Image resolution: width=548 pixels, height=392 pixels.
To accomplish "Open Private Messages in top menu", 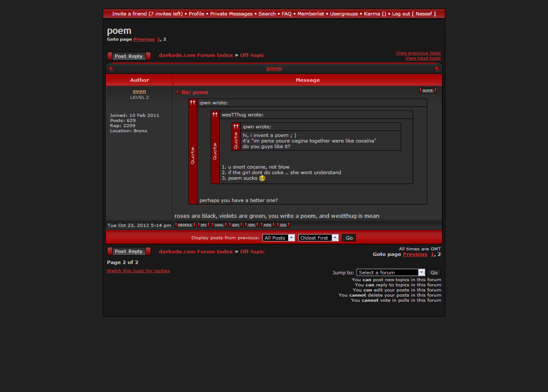I will click(x=231, y=14).
